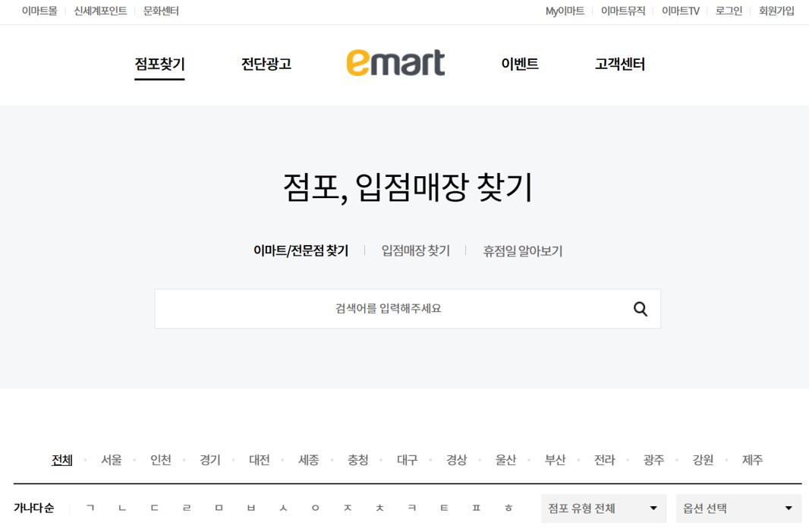Open the 점포찾기 menu
This screenshot has height=532, width=809.
[159, 64]
